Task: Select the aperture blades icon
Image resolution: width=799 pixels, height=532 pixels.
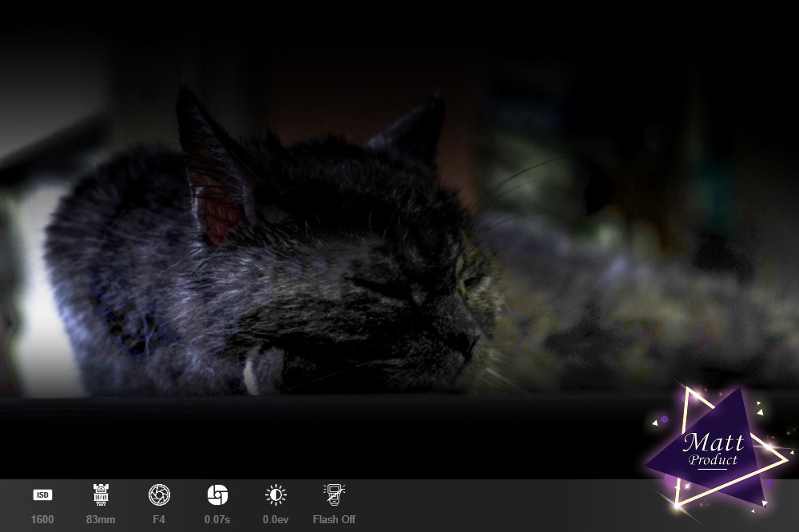Action: [159, 495]
